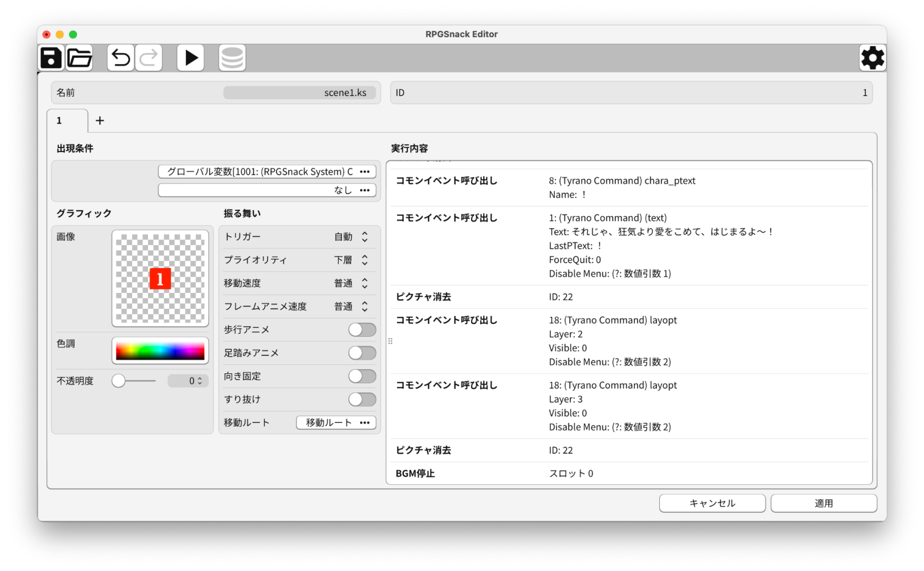The height and width of the screenshot is (571, 924).
Task: Open the 色調 rainbow color picker
Action: [160, 351]
